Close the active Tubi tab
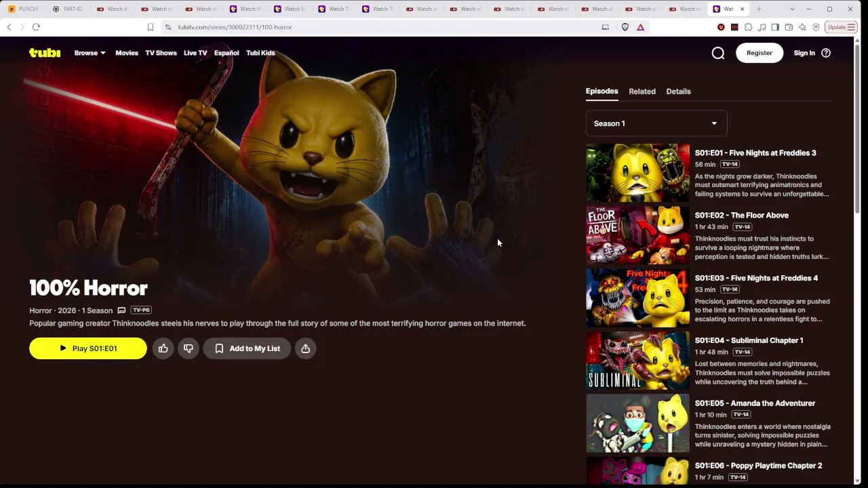Image resolution: width=868 pixels, height=488 pixels. (x=742, y=9)
